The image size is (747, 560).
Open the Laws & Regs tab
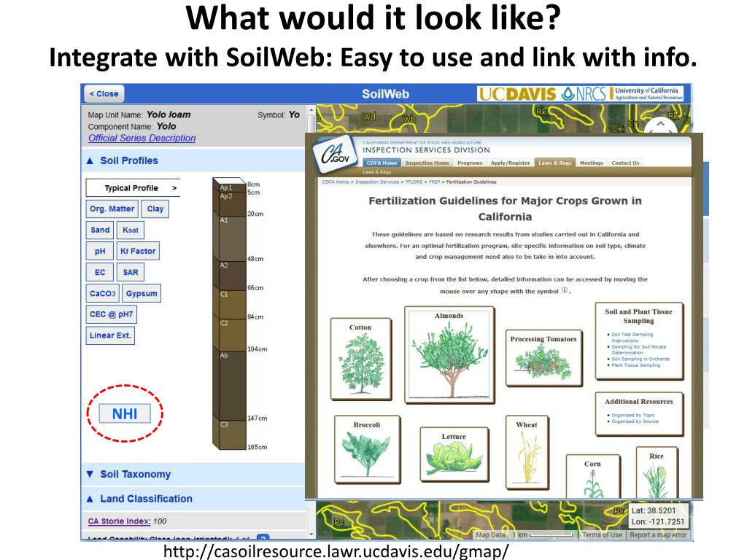click(x=555, y=163)
